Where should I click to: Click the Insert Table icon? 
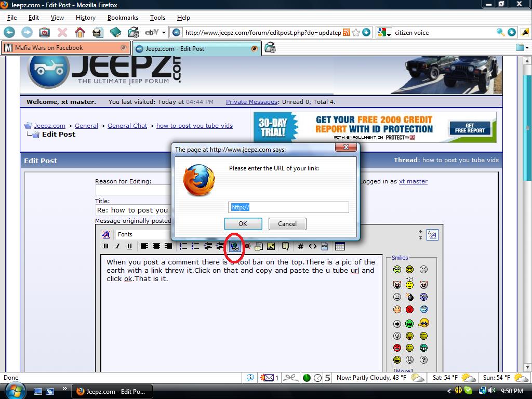pos(340,246)
